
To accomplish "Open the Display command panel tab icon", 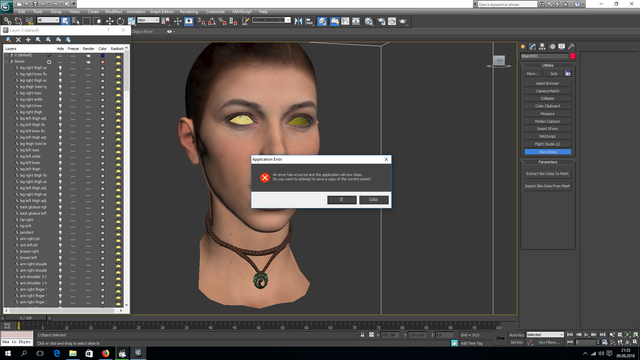I will (562, 47).
